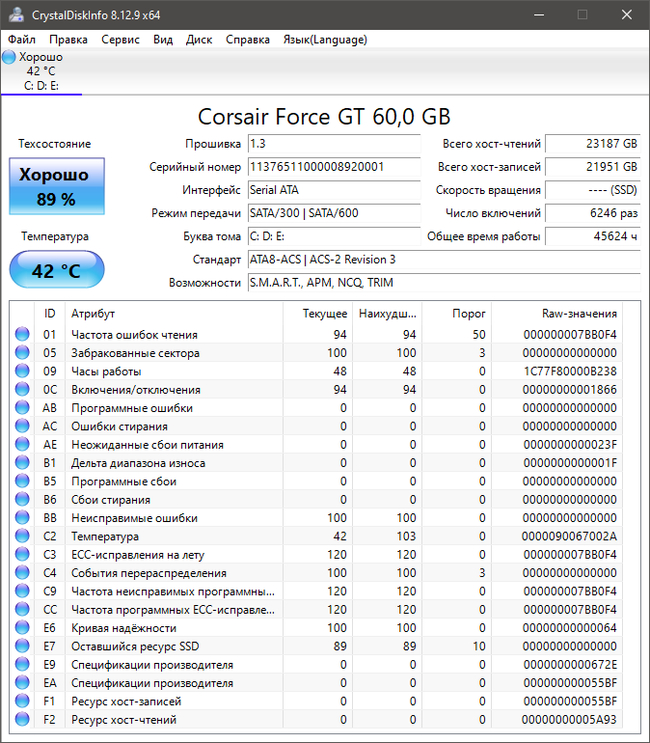Click status orb for Частота ошибок чтения row

point(22,334)
